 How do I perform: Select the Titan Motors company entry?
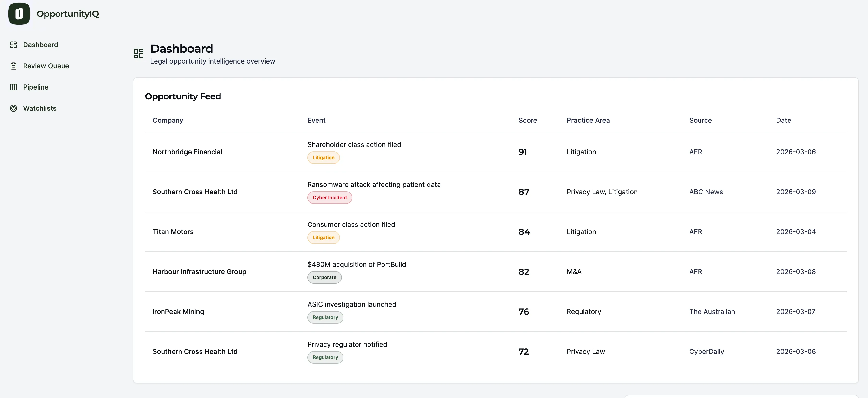(173, 232)
